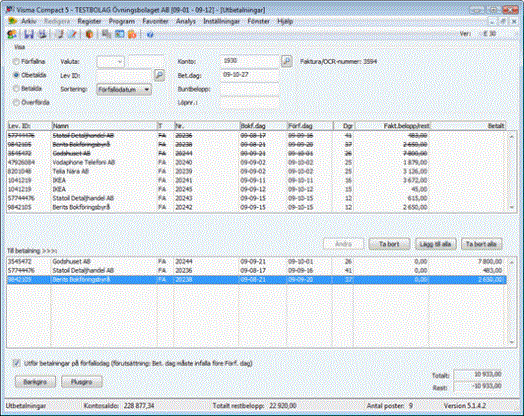The height and width of the screenshot is (416, 524).
Task: Select the Överförda radio button
Action: click(x=16, y=103)
